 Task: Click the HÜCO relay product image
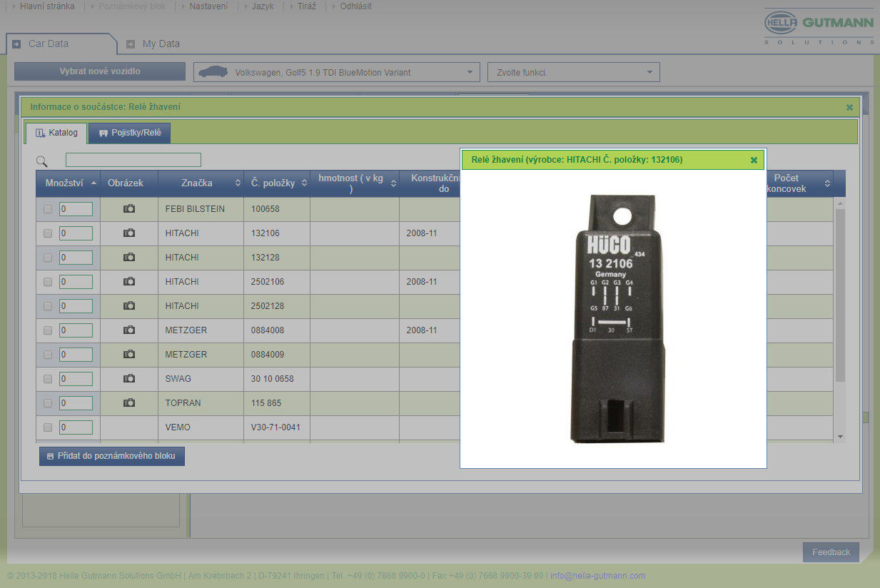(618, 318)
